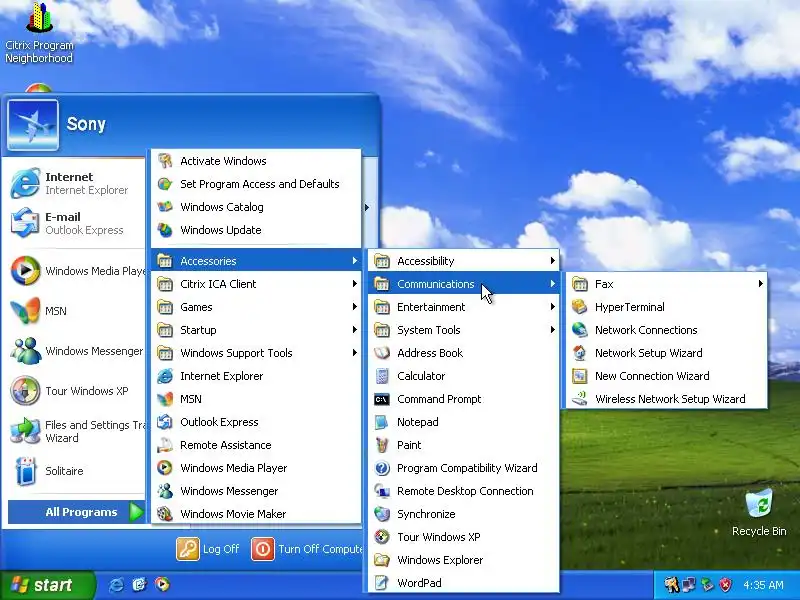Click the Log Off button

tap(208, 549)
